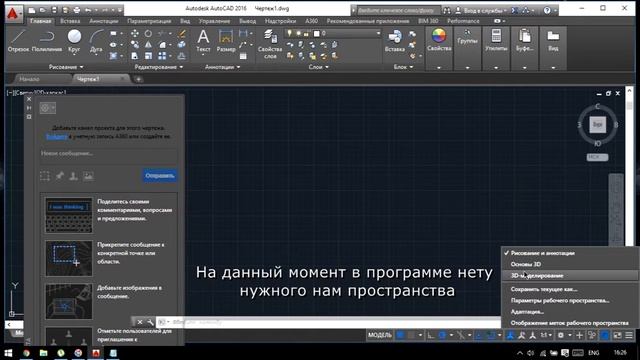Open the Параметризация ribbon tab
The width and height of the screenshot is (640, 360).
click(x=149, y=21)
